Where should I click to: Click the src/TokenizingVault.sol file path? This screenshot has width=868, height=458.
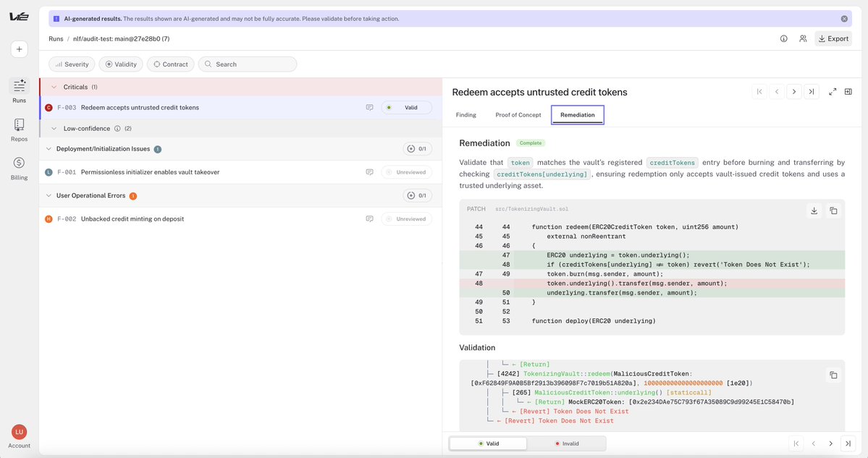coord(531,209)
